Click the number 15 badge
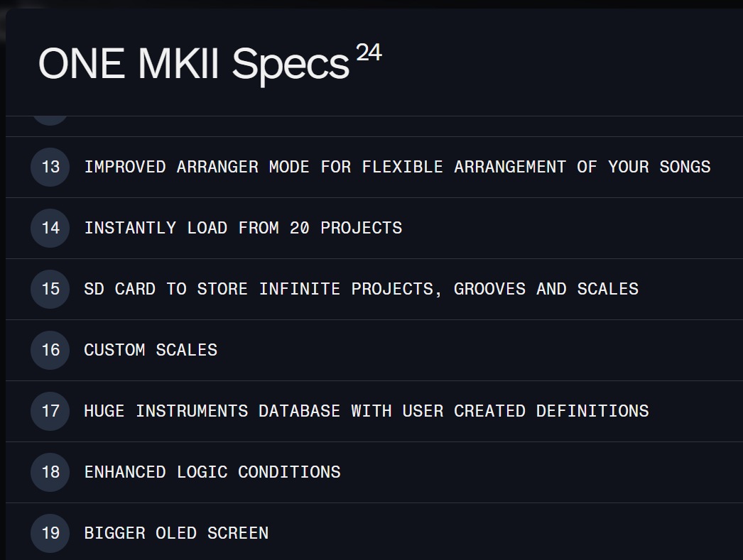 click(x=50, y=289)
